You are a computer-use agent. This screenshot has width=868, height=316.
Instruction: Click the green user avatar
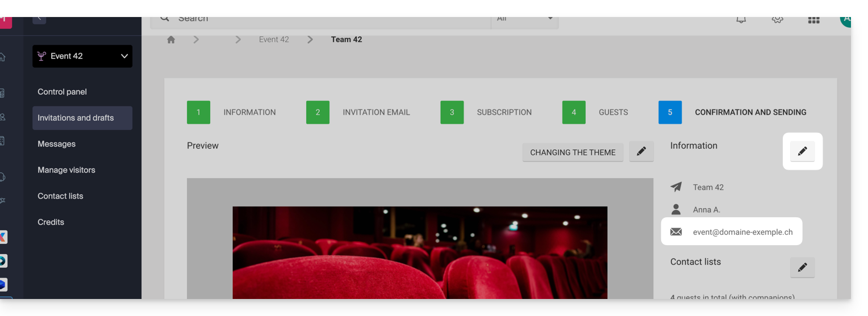point(845,20)
